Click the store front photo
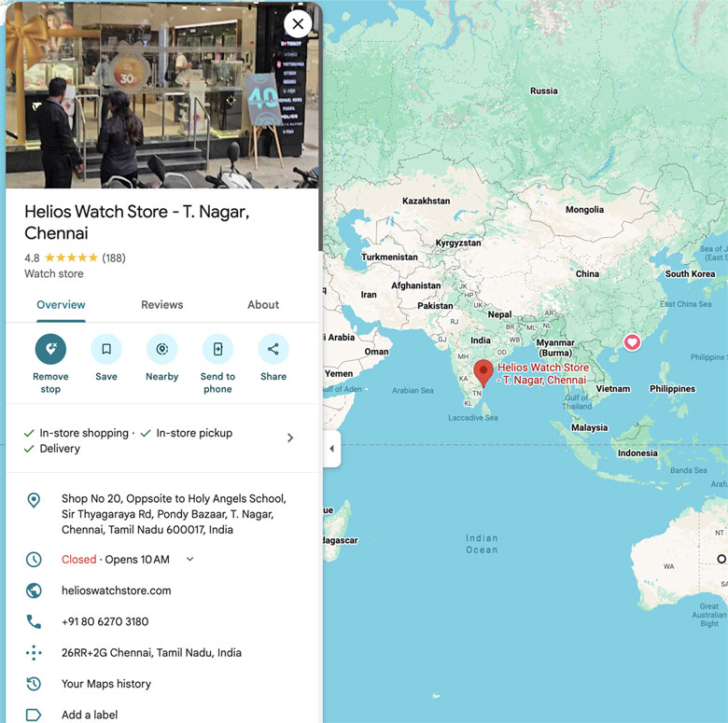The width and height of the screenshot is (728, 723). point(162,95)
